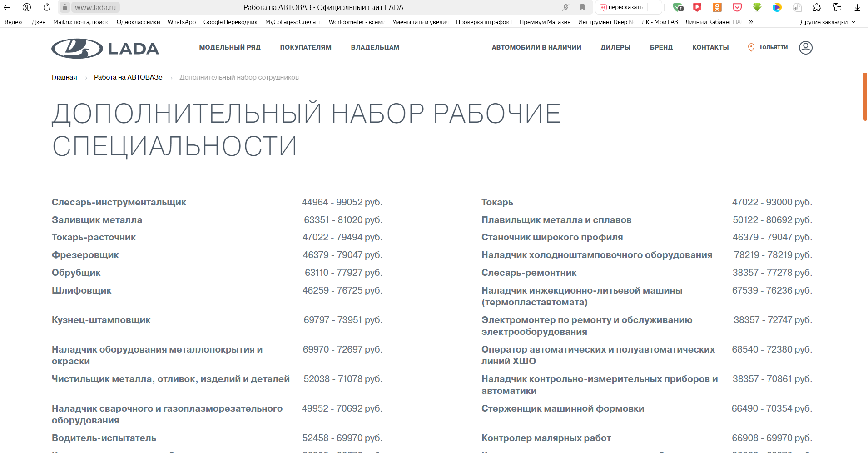
Task: Click the Заливщик металла vacancy name
Action: pos(97,220)
